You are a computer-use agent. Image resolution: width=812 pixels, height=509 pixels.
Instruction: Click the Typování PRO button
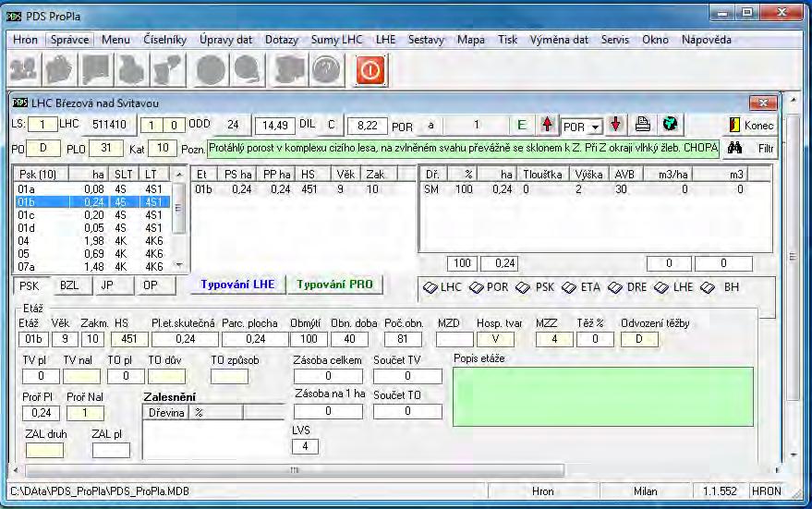point(334,285)
